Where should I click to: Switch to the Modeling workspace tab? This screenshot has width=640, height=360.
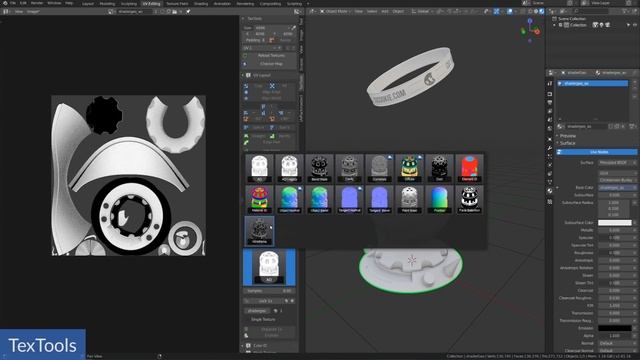(x=107, y=3)
